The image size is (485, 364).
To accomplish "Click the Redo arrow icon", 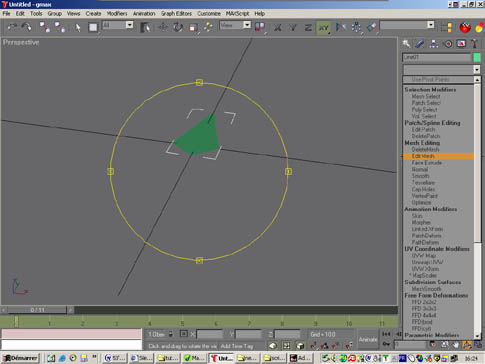I will click(x=26, y=26).
